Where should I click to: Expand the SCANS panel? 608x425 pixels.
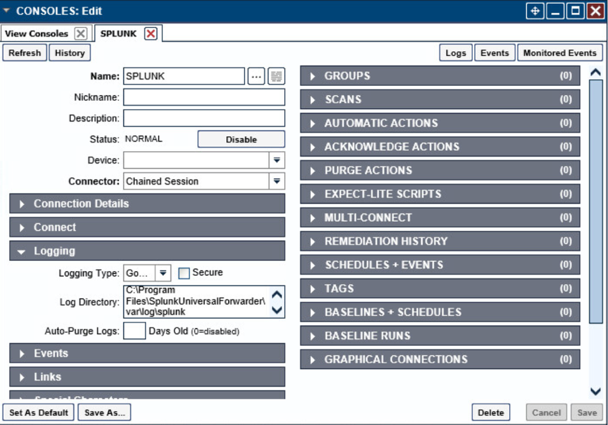[440, 100]
